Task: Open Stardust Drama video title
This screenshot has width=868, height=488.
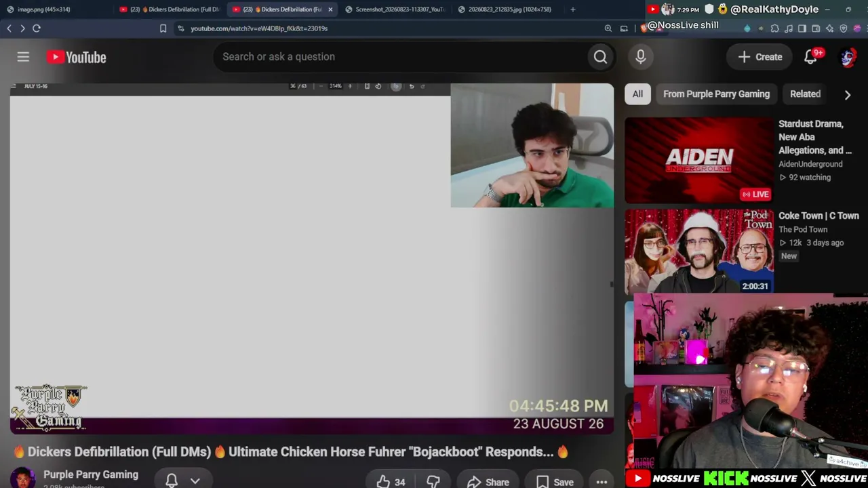Action: (x=815, y=137)
